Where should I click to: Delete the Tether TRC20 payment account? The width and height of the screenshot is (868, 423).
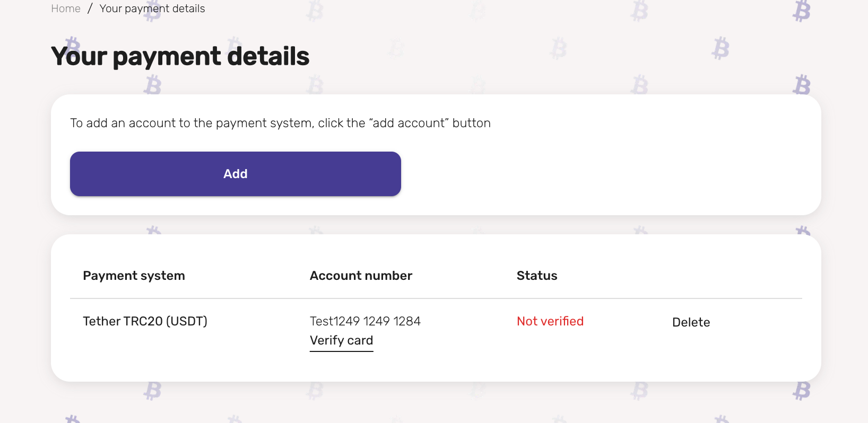point(691,322)
